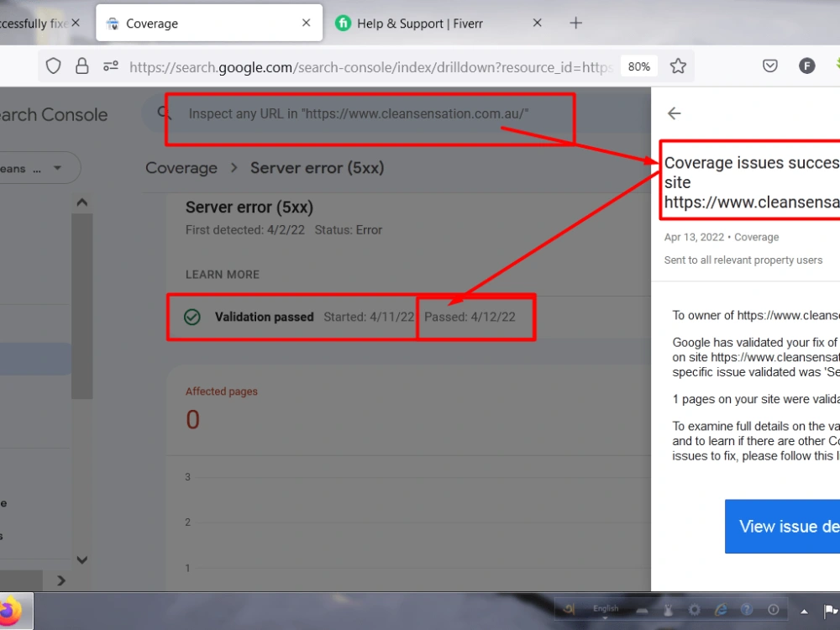Click 'Status: Error' text
The height and width of the screenshot is (630, 840).
click(349, 230)
